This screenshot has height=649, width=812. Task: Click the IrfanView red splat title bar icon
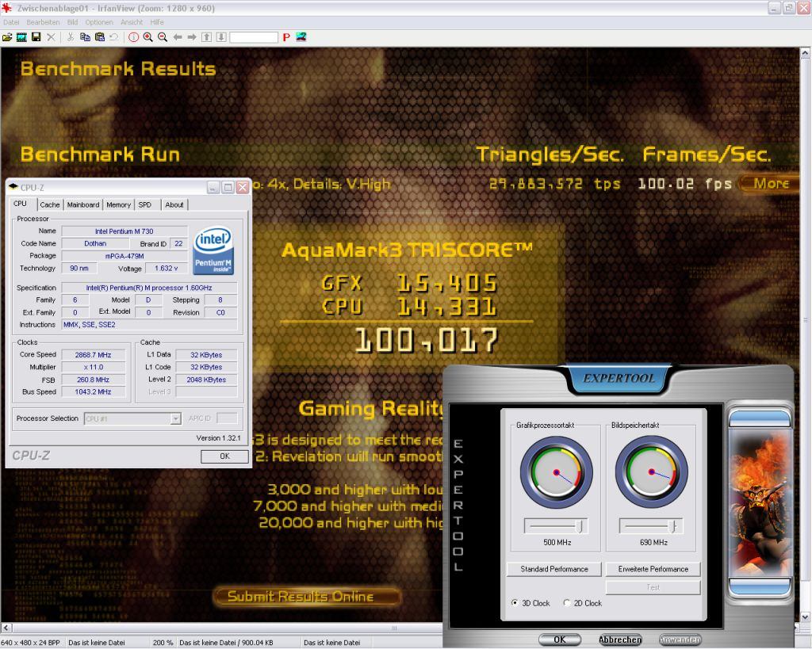[x=6, y=8]
